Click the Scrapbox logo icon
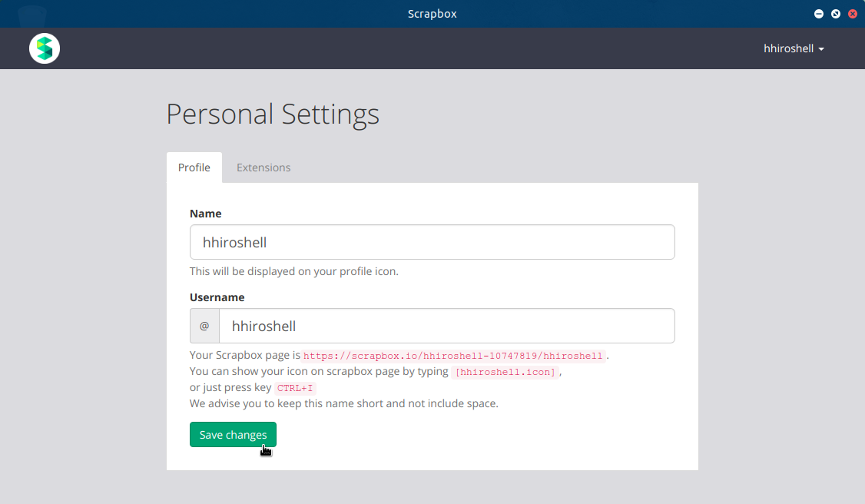 [x=45, y=48]
